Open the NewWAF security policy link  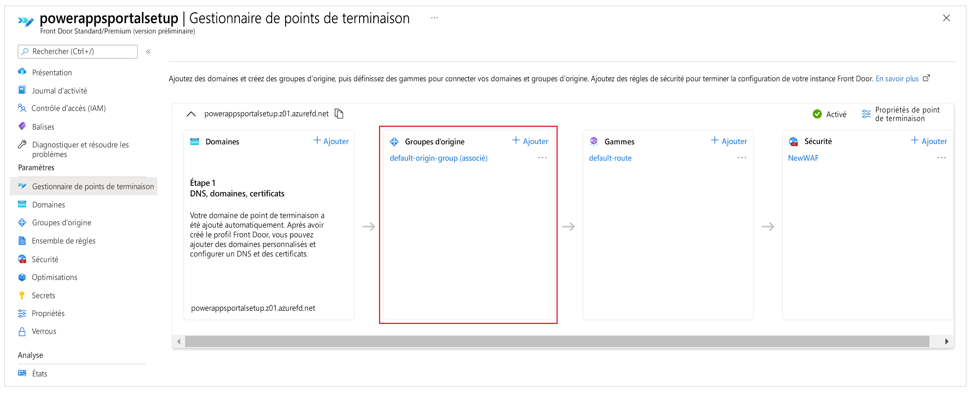tap(803, 158)
